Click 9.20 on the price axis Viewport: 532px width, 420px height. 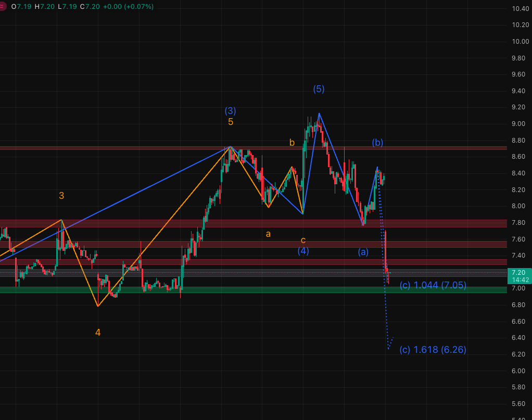(518, 107)
